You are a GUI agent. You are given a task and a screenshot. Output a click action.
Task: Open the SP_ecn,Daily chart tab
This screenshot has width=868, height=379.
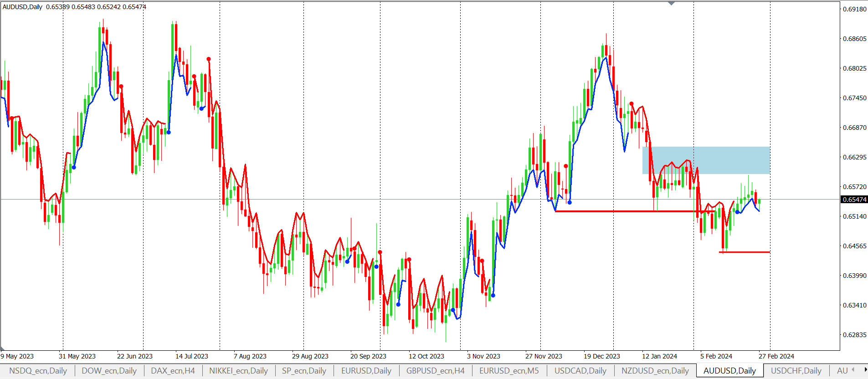(304, 371)
